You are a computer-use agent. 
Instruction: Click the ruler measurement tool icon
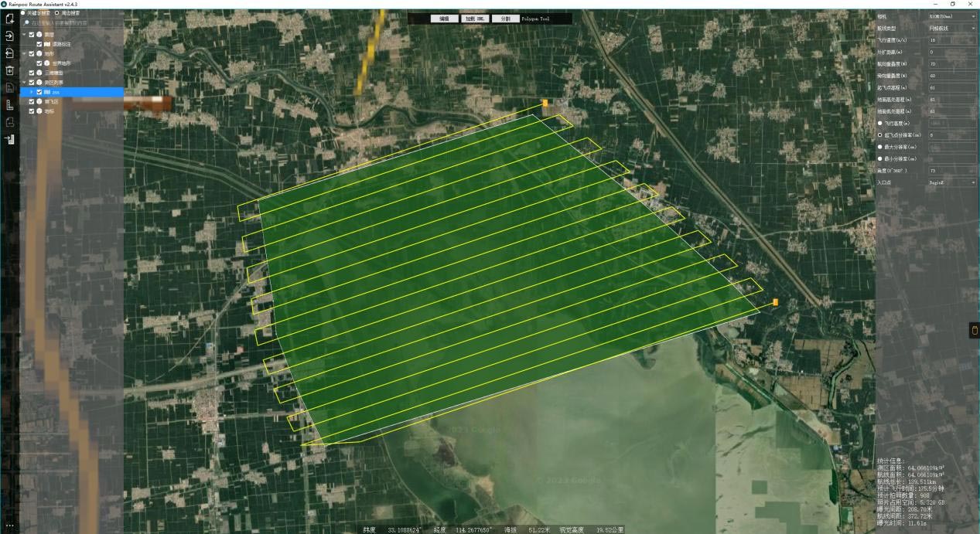[x=9, y=105]
